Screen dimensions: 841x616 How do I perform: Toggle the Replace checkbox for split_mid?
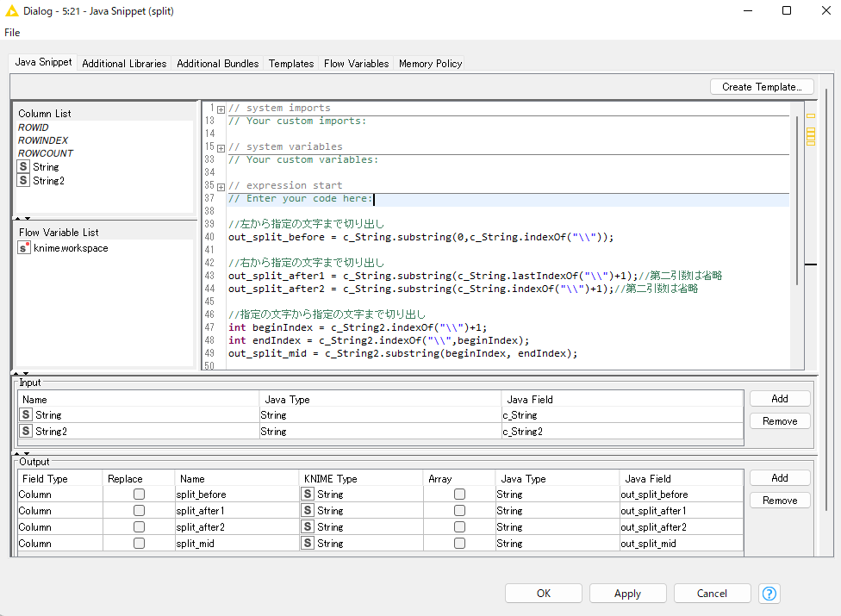click(139, 544)
